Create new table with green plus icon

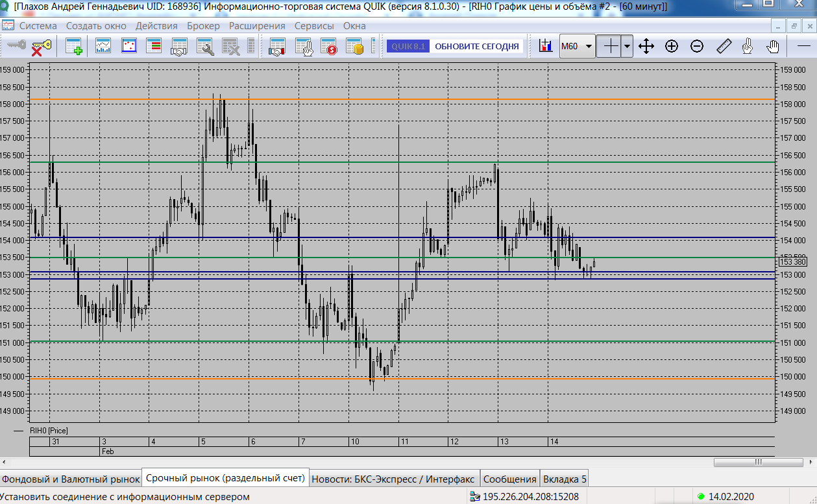tap(74, 47)
